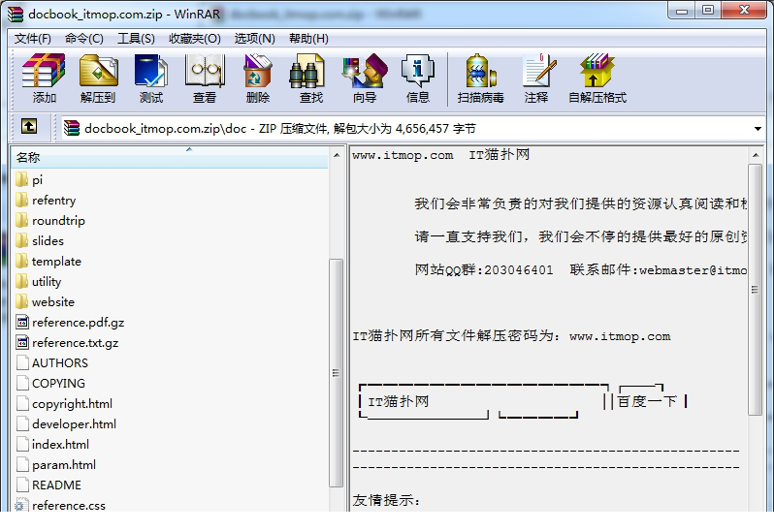Open the 工具(S) menu
This screenshot has height=532, width=774.
click(136, 39)
